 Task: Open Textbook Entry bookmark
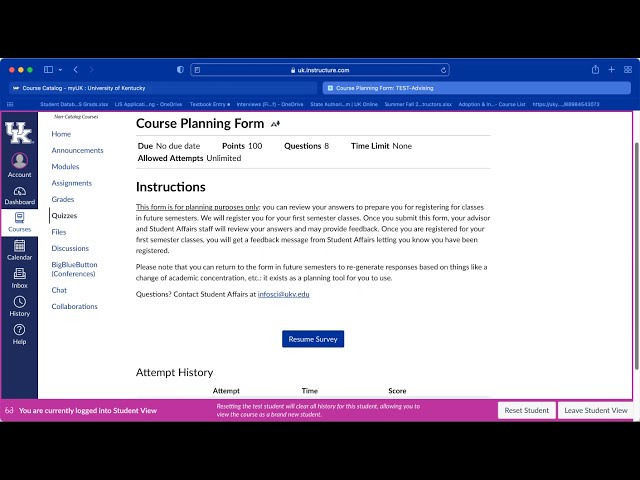point(210,104)
